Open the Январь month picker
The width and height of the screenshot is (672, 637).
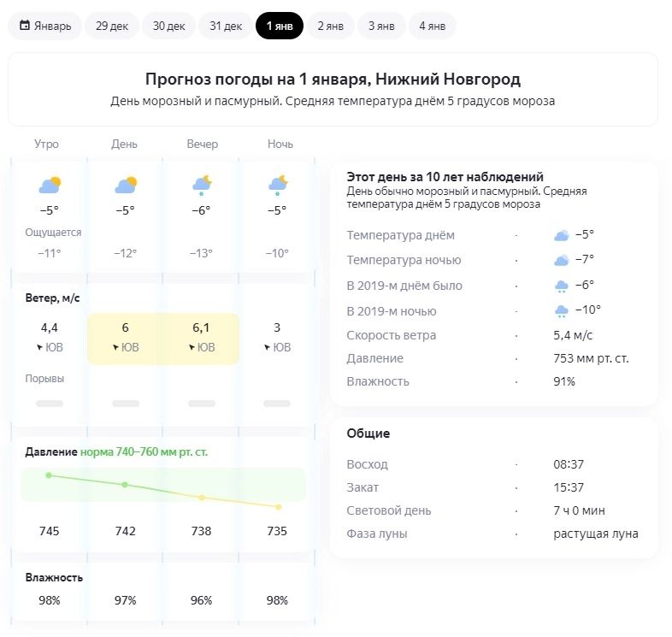pyautogui.click(x=45, y=26)
